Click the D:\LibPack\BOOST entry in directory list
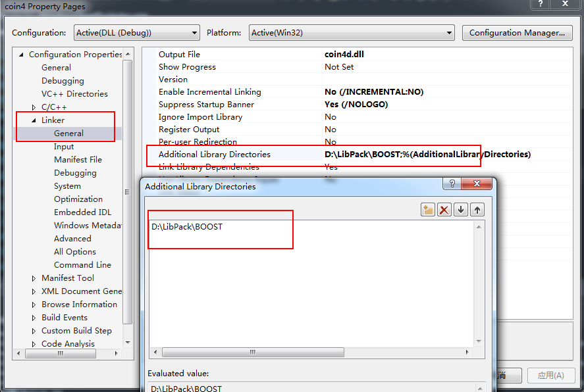 click(x=187, y=227)
